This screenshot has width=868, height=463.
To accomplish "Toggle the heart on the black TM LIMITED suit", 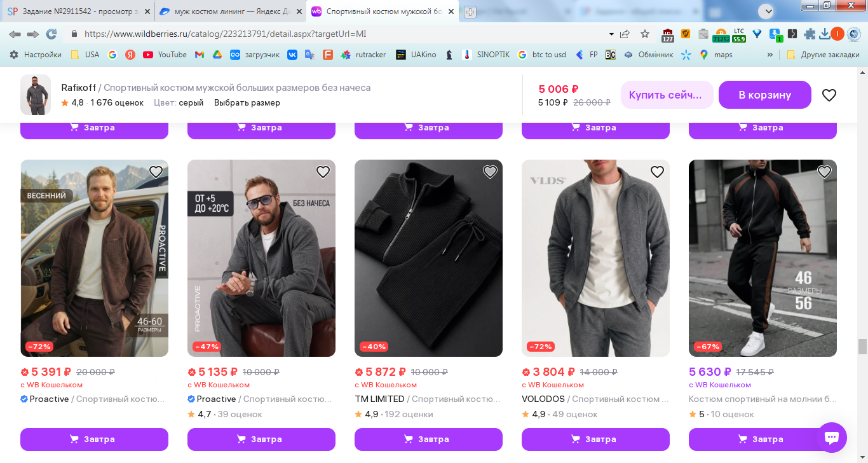I will (x=490, y=172).
